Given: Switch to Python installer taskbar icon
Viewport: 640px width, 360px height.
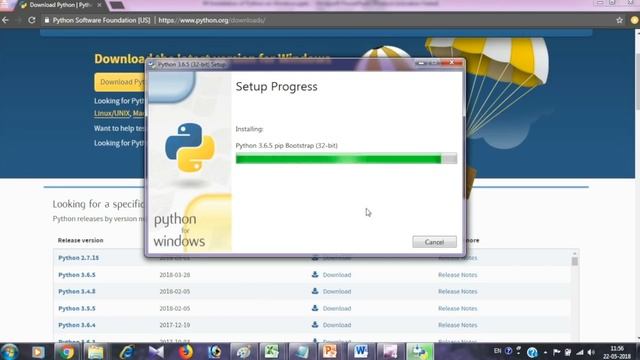Looking at the screenshot, I should (419, 352).
